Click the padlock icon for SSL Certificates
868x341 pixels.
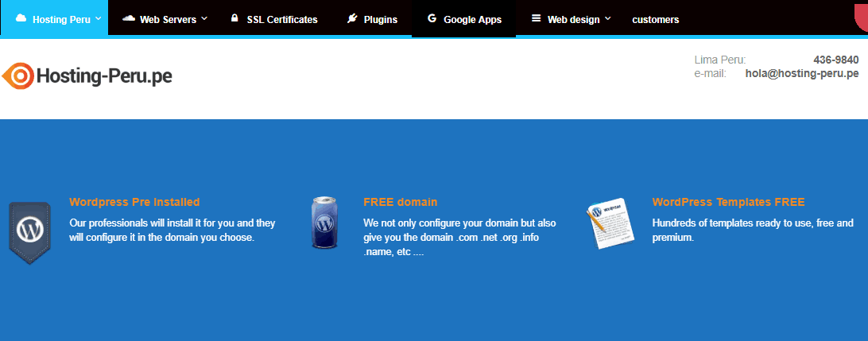pyautogui.click(x=234, y=18)
